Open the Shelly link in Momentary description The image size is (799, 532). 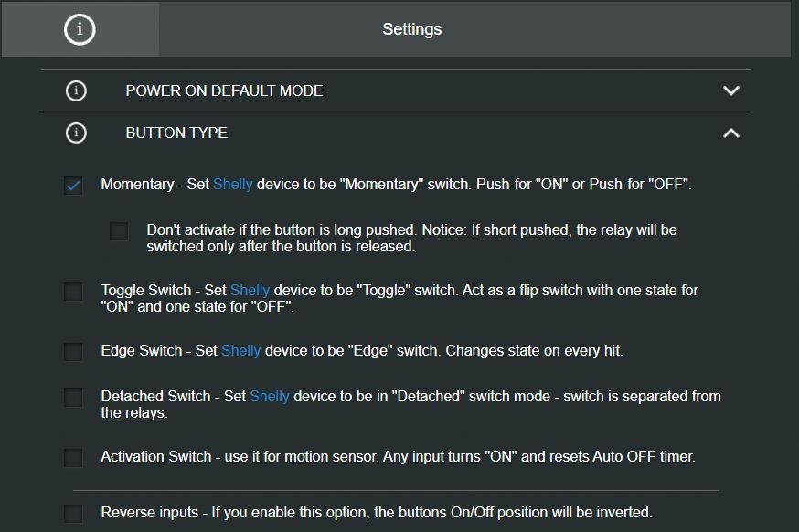(x=232, y=184)
